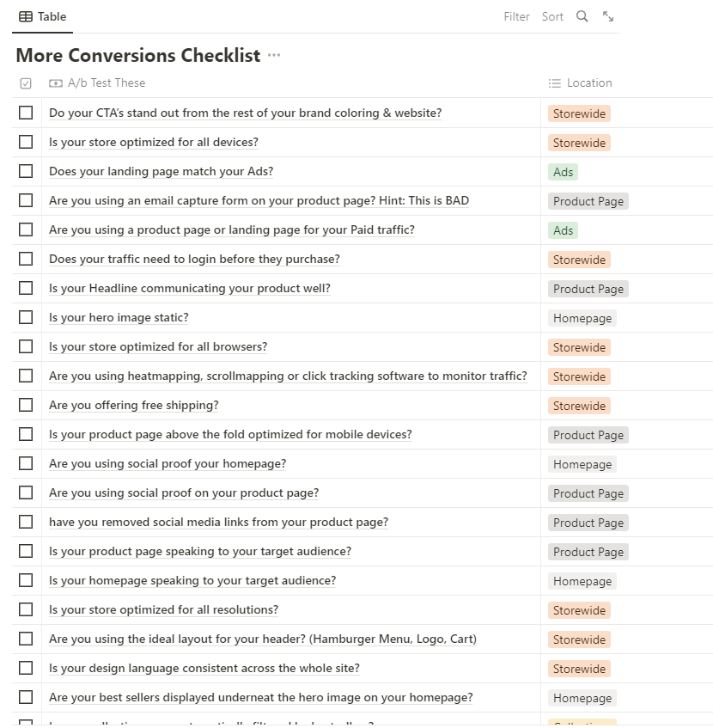The height and width of the screenshot is (728, 713).
Task: Check 'Does your landing page match your Ads?'
Action: tap(25, 170)
